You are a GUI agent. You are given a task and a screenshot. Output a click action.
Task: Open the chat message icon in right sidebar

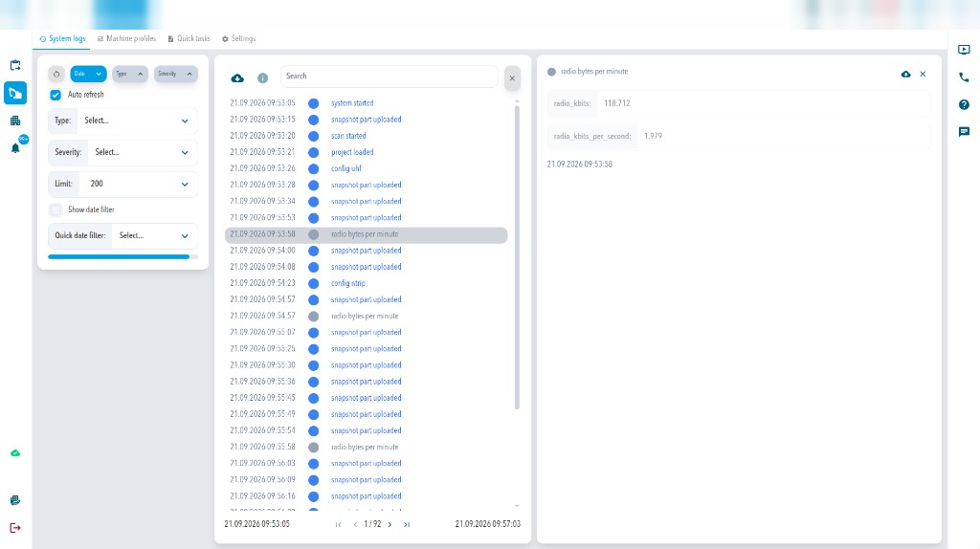click(x=964, y=132)
